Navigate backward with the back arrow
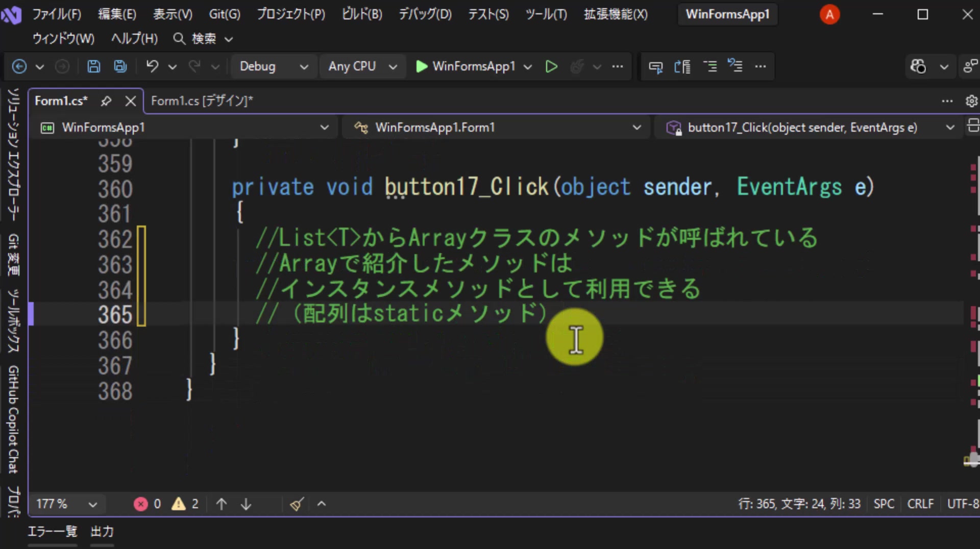The height and width of the screenshot is (549, 980). pyautogui.click(x=19, y=66)
